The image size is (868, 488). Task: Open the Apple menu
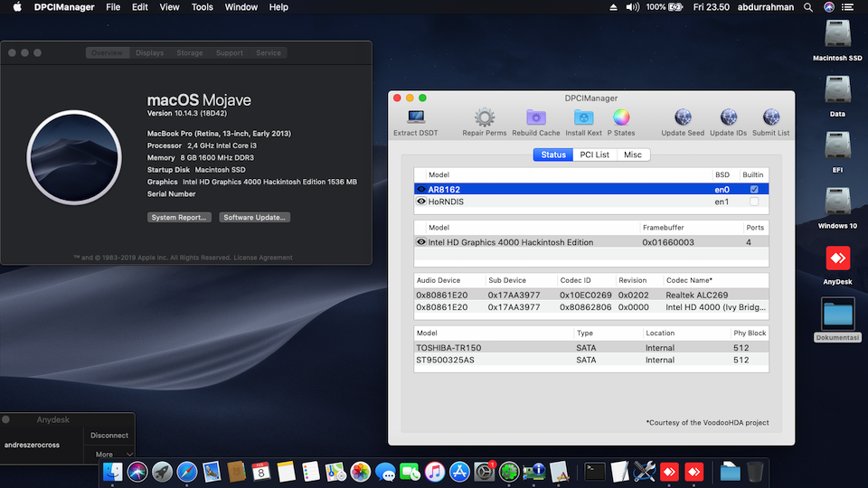17,7
